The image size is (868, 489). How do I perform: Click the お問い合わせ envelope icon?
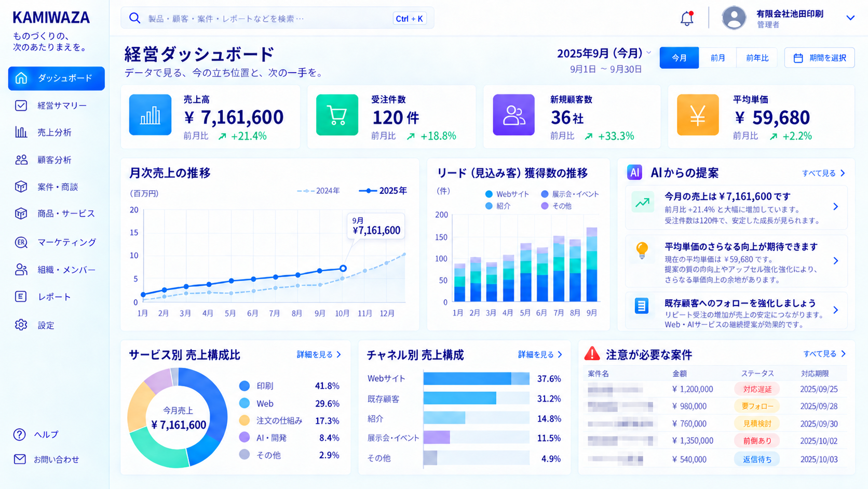click(20, 459)
